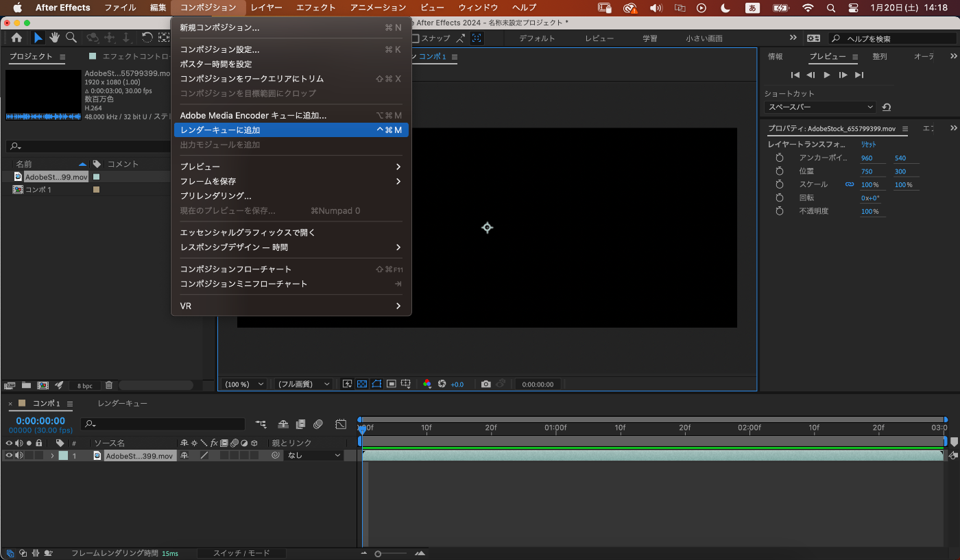The image size is (960, 560).
Task: Create a new folder in Project panel
Action: tap(26, 385)
